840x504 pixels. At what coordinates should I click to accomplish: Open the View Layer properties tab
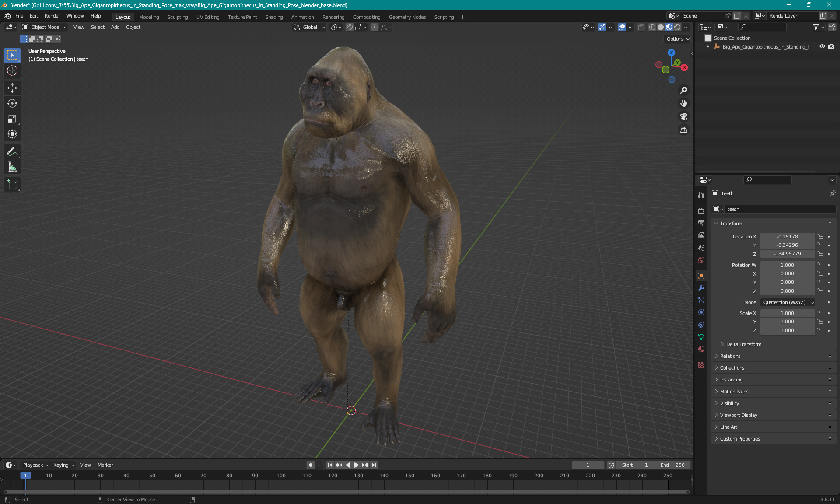point(701,235)
